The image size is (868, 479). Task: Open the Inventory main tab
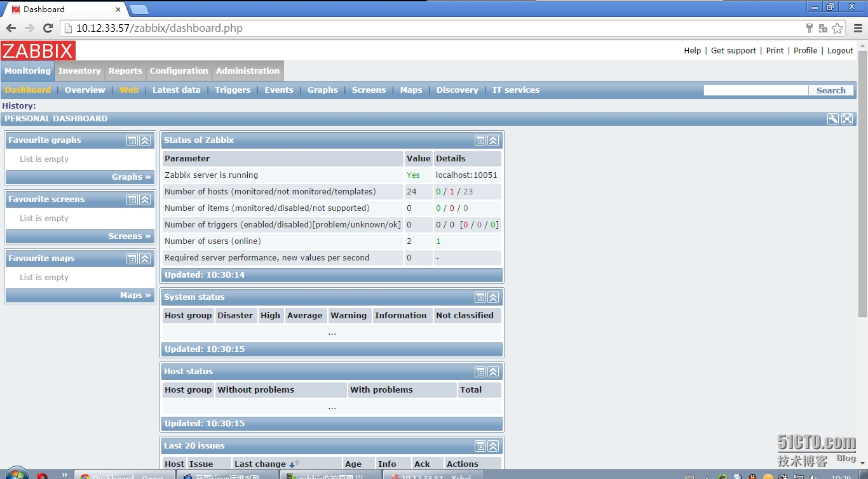pyautogui.click(x=79, y=71)
